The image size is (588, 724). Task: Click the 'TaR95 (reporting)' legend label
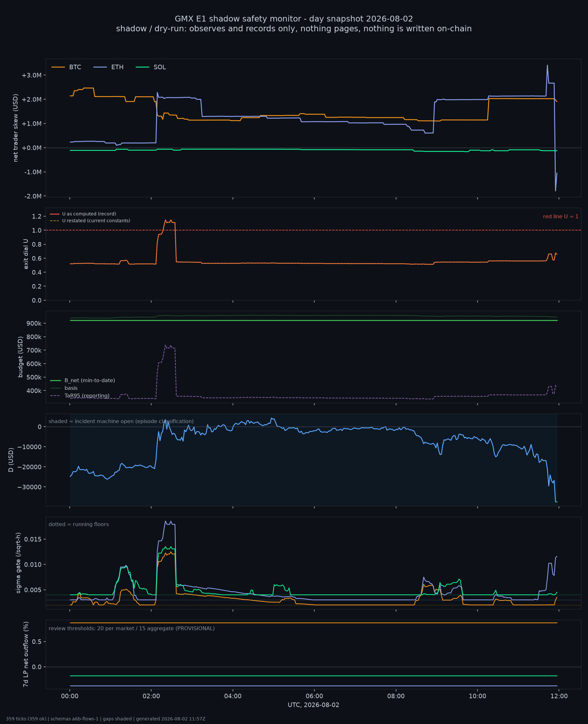pos(87,396)
